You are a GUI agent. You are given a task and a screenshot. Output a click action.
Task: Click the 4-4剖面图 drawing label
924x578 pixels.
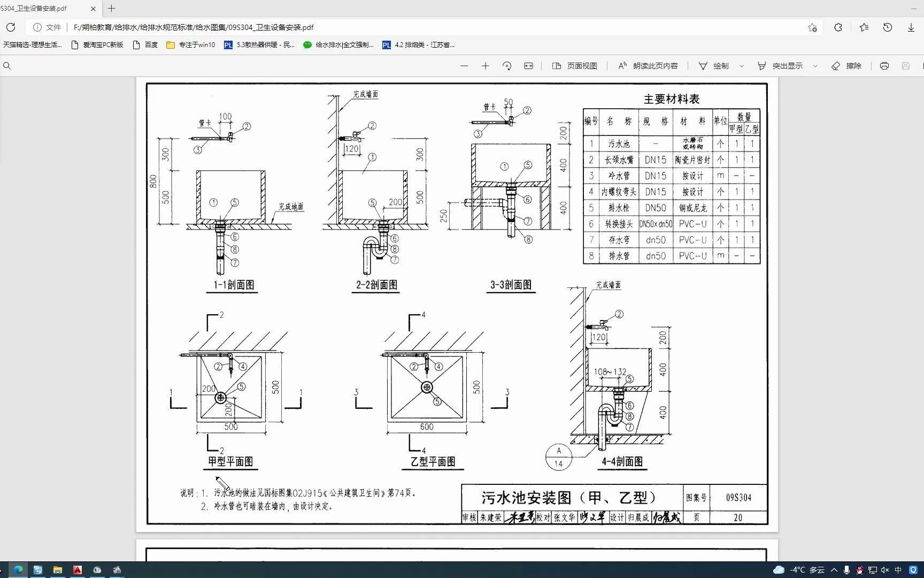coord(622,461)
